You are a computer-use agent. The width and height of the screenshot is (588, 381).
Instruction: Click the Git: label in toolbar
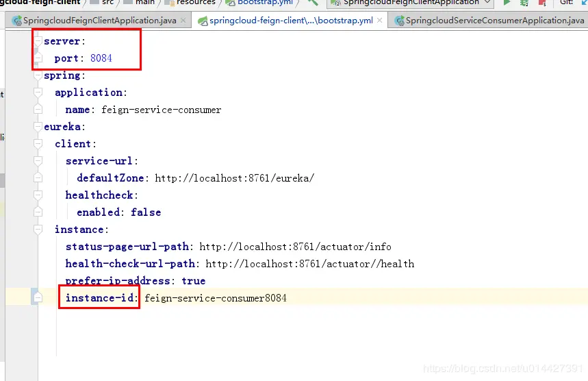566,2
